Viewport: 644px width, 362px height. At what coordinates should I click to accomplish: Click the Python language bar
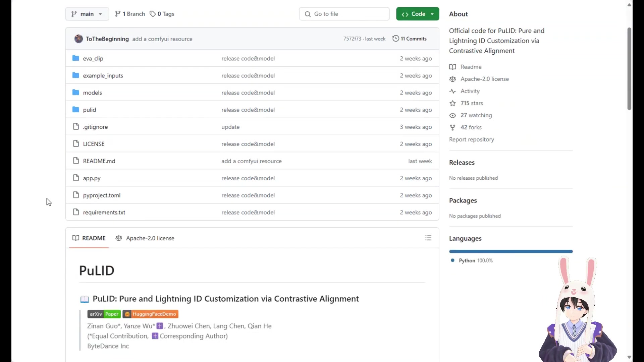click(511, 251)
